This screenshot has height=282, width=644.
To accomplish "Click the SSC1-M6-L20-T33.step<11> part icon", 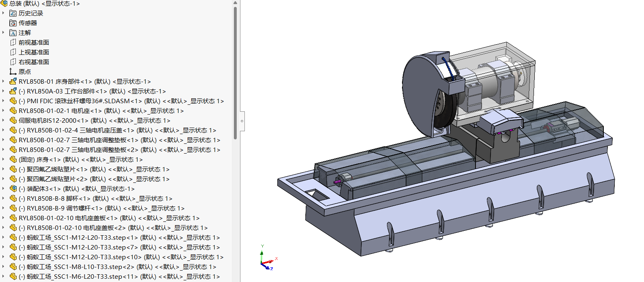I will [x=13, y=277].
